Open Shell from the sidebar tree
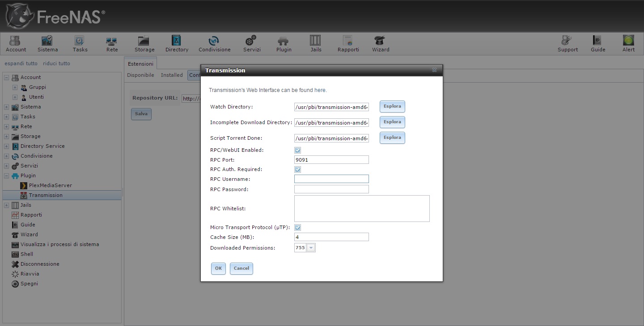This screenshot has height=326, width=644. click(x=27, y=254)
